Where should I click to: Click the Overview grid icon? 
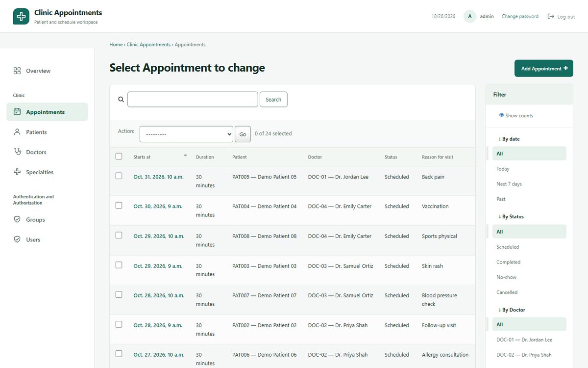(x=17, y=71)
